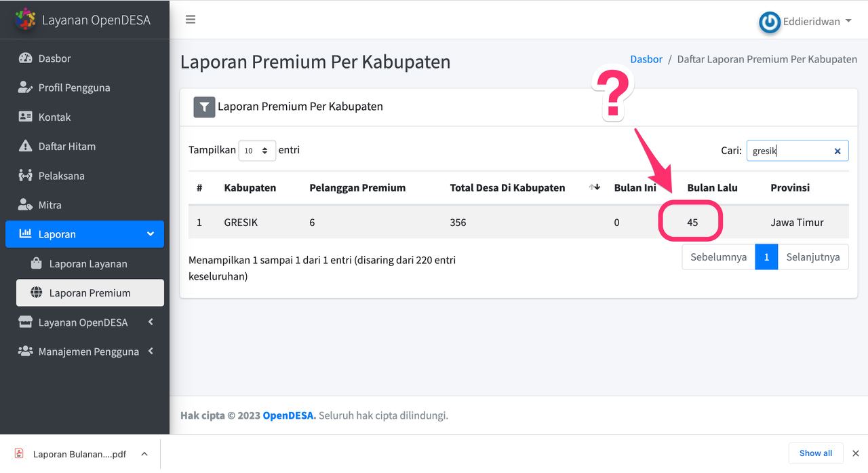
Task: Select the Pelaksana icon in sidebar
Action: click(x=25, y=175)
